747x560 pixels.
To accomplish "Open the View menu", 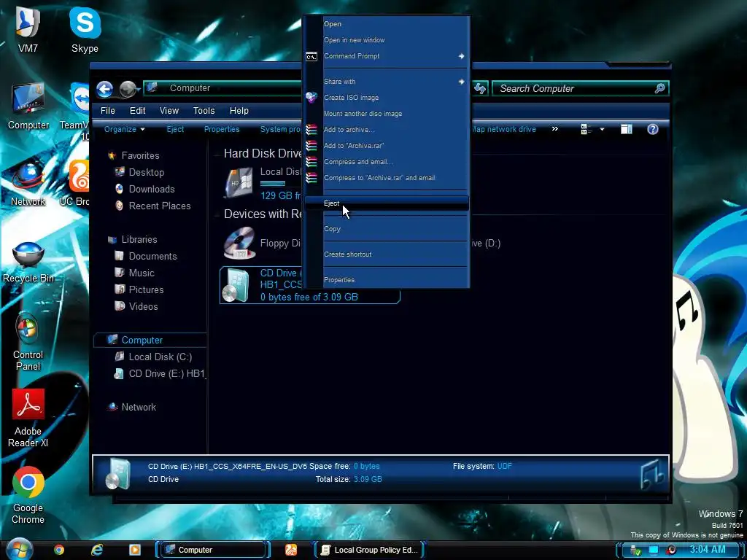I will pyautogui.click(x=169, y=111).
